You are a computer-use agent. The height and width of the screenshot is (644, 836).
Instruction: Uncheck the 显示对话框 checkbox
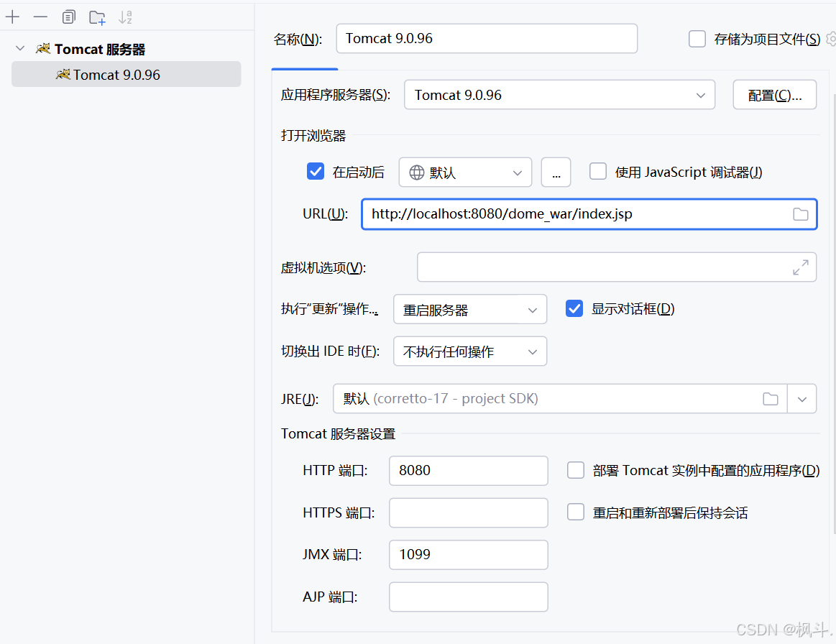(574, 308)
